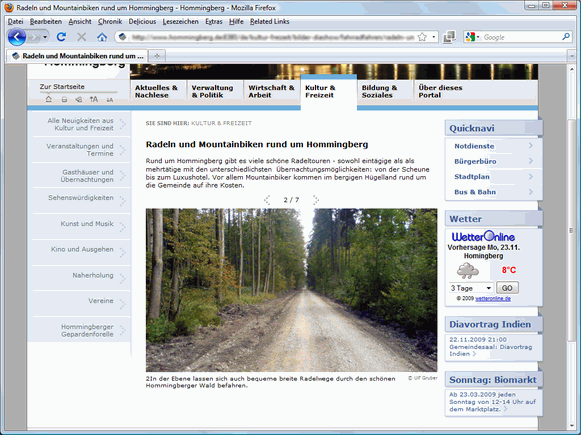The width and height of the screenshot is (581, 435).
Task: Open the Chronik menu
Action: 110,21
